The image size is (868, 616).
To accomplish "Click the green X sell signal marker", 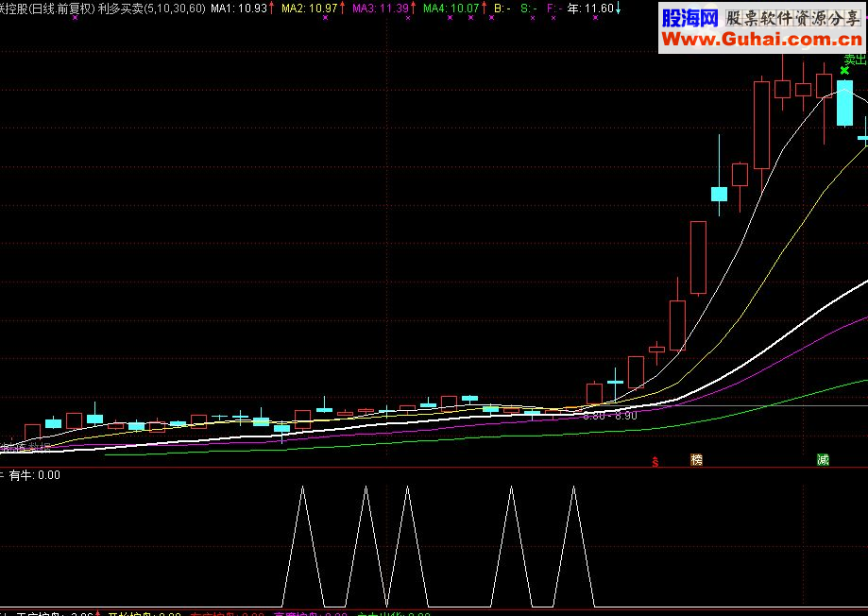I will [844, 70].
